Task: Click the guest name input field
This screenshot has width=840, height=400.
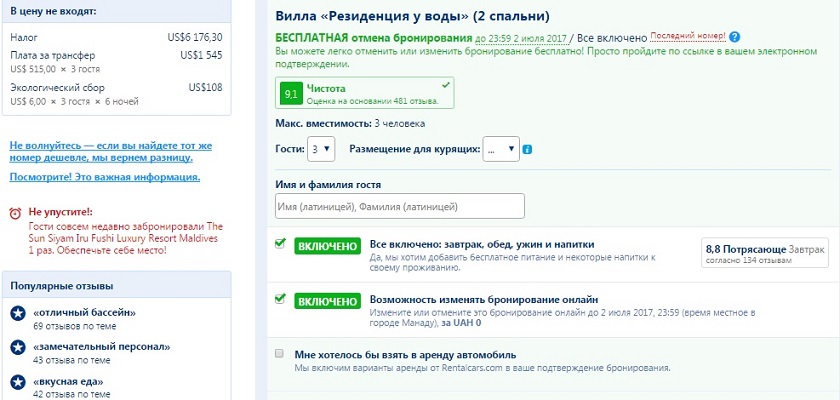Action: [x=399, y=206]
